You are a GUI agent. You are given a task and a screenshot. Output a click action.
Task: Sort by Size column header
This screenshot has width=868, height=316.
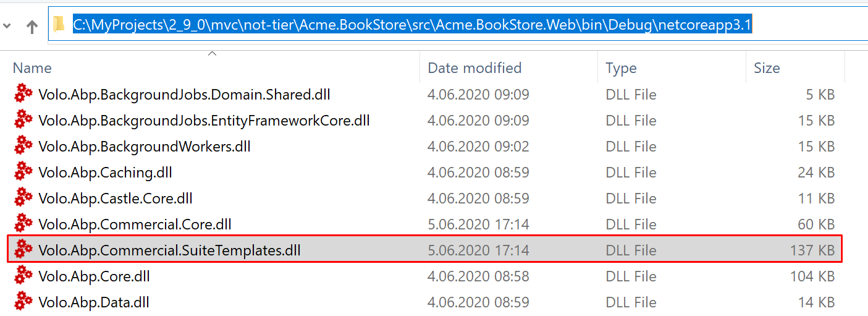(767, 68)
